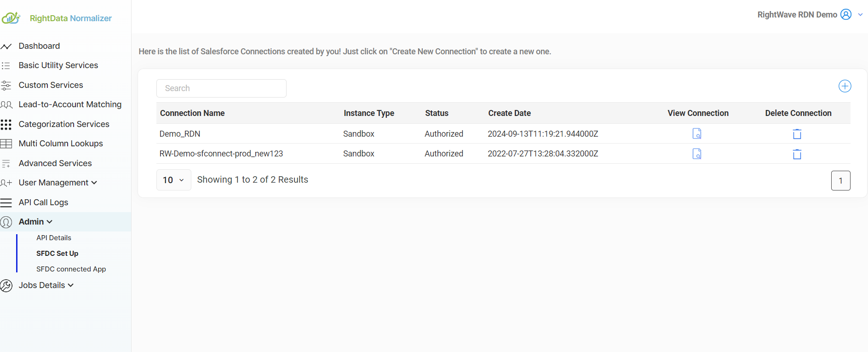Click the plus icon to create new connection
Screen dimensions: 868x352
[845, 86]
